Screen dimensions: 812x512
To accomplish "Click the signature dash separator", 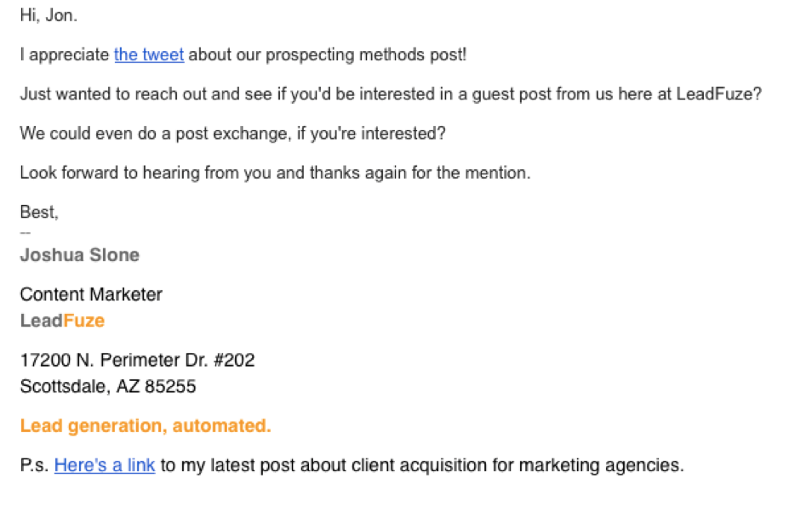I will click(x=26, y=233).
